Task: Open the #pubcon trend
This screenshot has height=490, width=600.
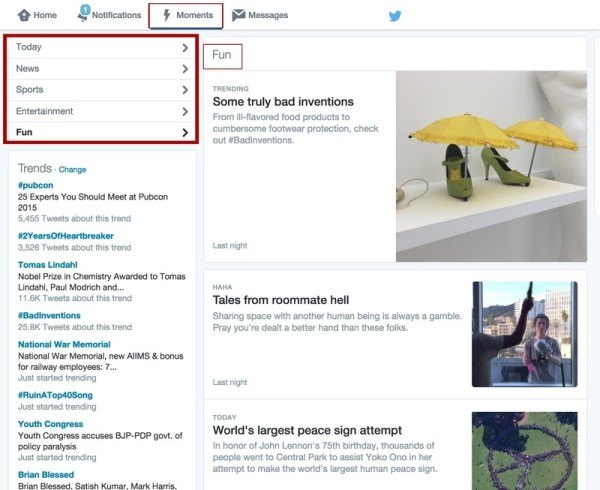Action: [x=35, y=186]
